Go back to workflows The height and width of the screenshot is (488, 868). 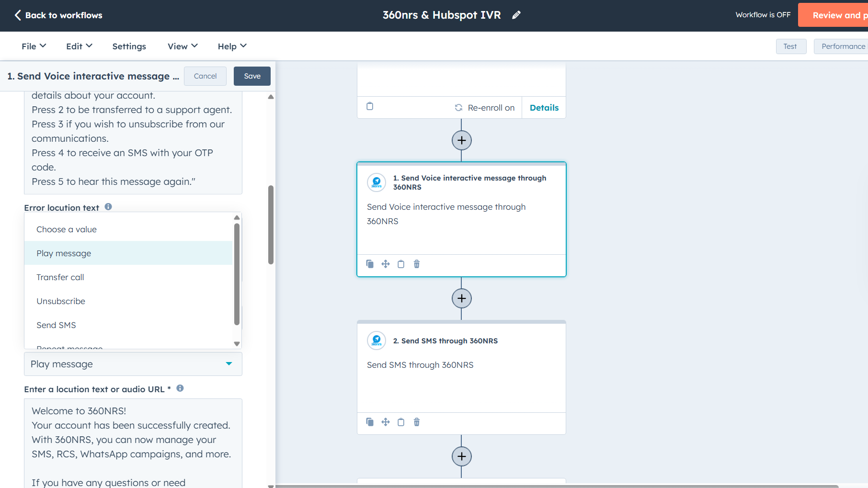pyautogui.click(x=58, y=15)
